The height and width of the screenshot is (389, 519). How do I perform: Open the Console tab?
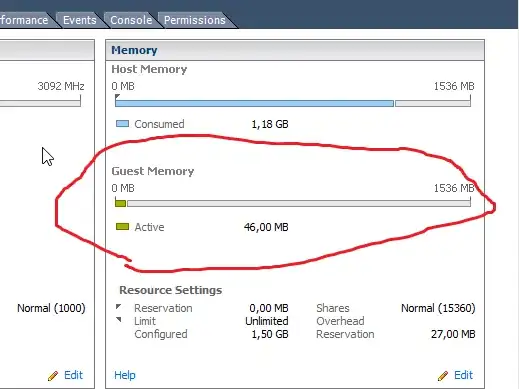[131, 20]
